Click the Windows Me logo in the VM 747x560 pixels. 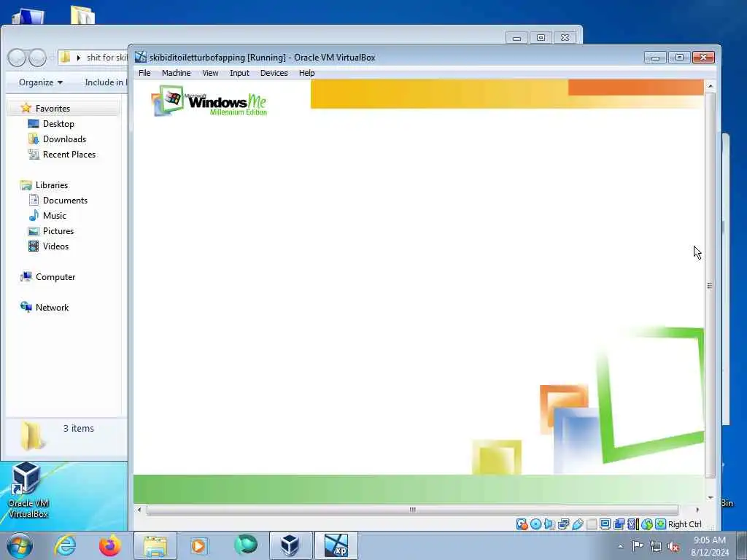[x=209, y=101]
